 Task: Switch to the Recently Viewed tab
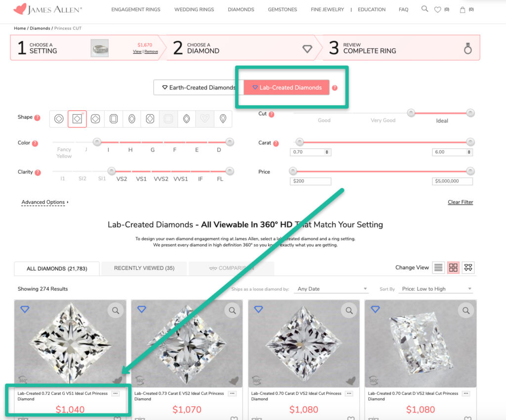point(143,268)
